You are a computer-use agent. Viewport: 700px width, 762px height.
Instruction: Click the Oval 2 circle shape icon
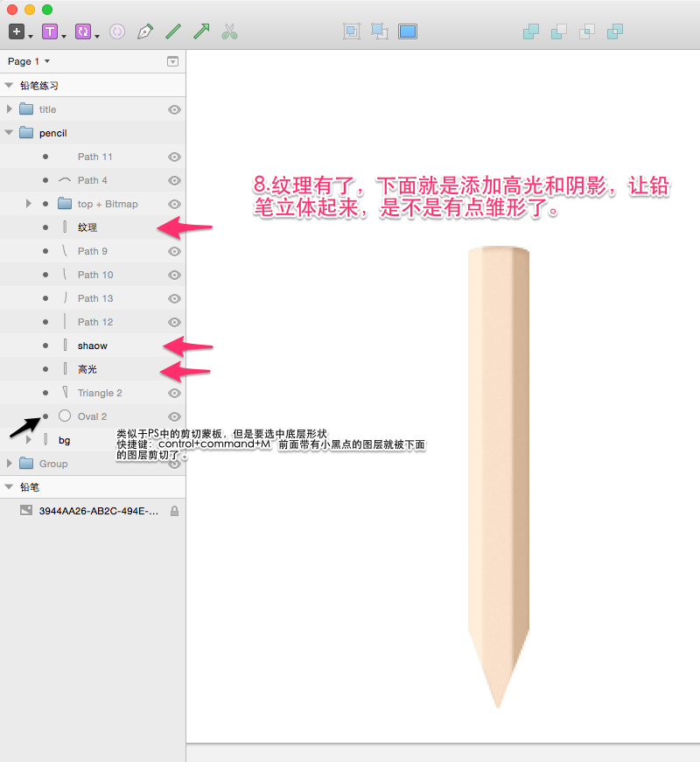65,416
